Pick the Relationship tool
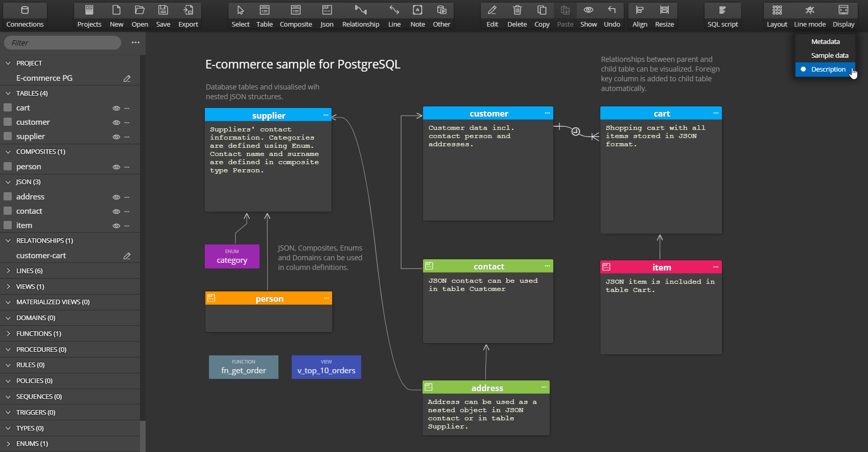868x452 pixels. point(361,16)
